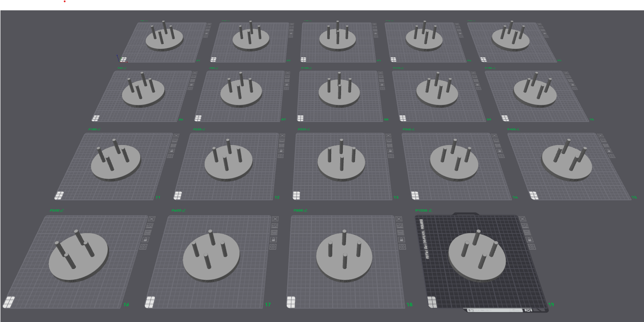The width and height of the screenshot is (644, 322).
Task: Remove plate 16 with its X icon
Action: coord(152,219)
